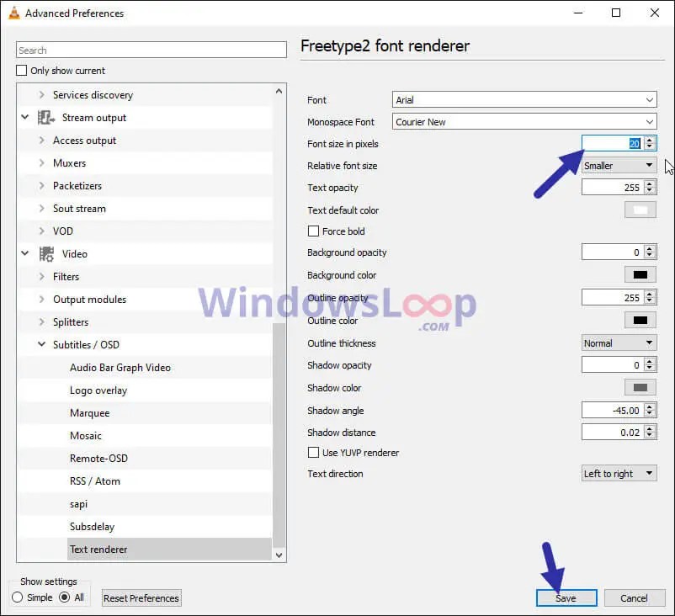Viewport: 675px width, 616px height.
Task: Collapse the Subtitles / OSD node
Action: [42, 344]
